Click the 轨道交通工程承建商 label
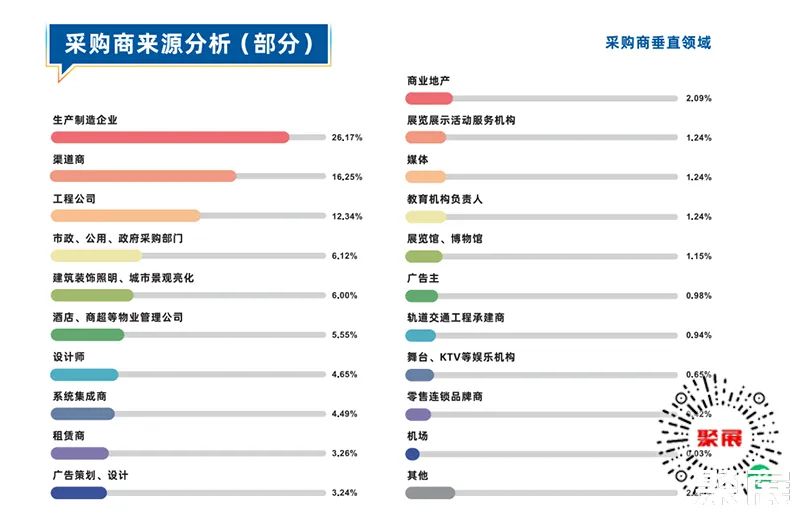 (455, 318)
